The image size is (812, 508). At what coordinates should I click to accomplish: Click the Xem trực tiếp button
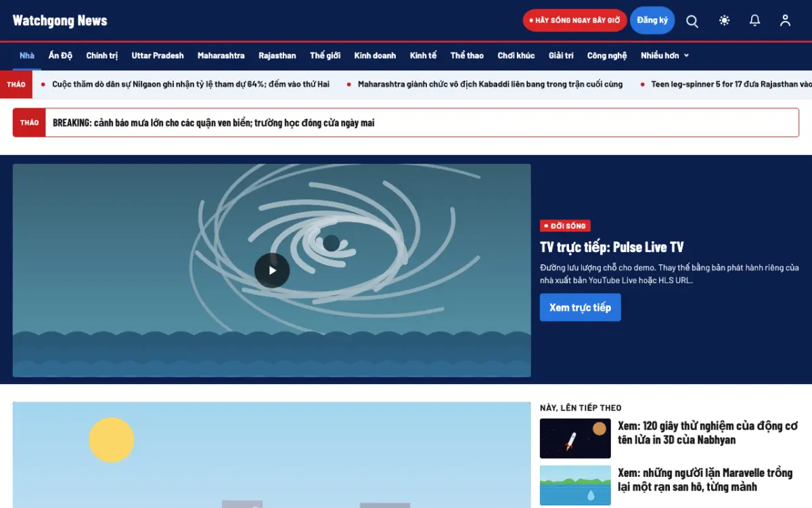pyautogui.click(x=581, y=308)
